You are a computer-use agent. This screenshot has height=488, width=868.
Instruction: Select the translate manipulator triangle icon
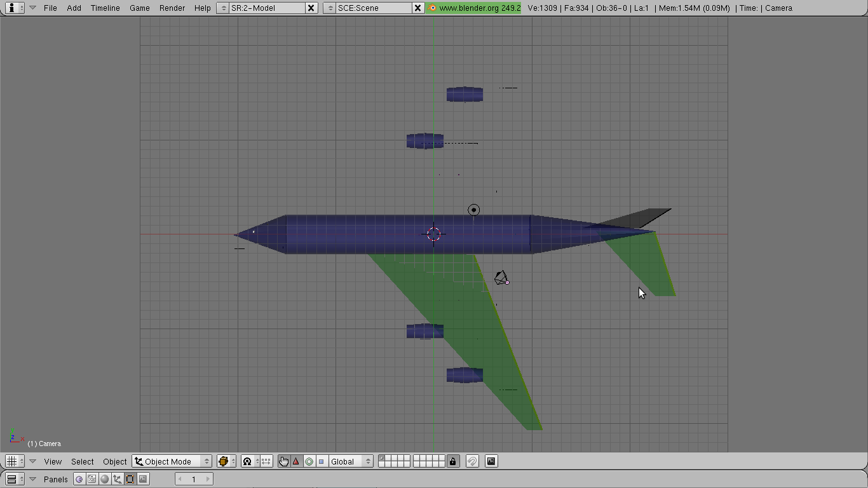point(296,461)
